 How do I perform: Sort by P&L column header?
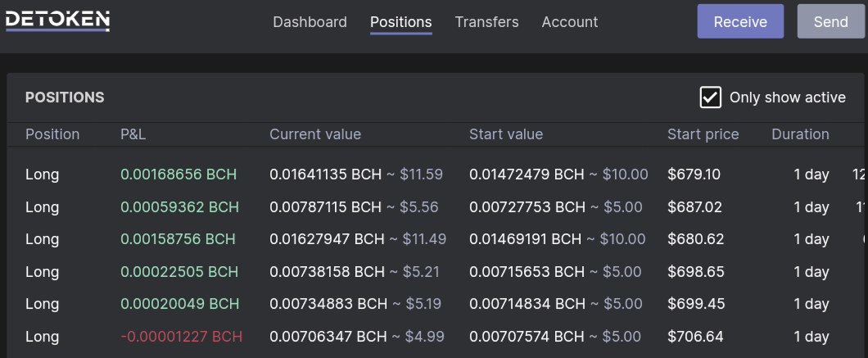tap(133, 134)
